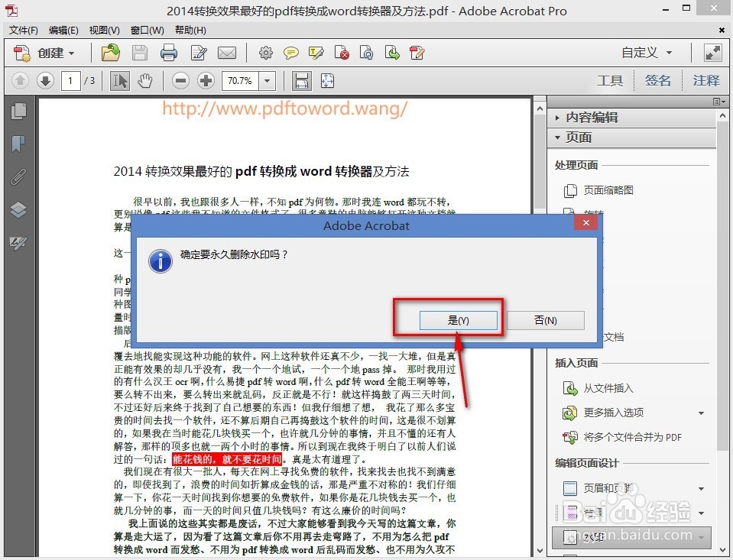Open the Create dropdown arrow

[72, 53]
